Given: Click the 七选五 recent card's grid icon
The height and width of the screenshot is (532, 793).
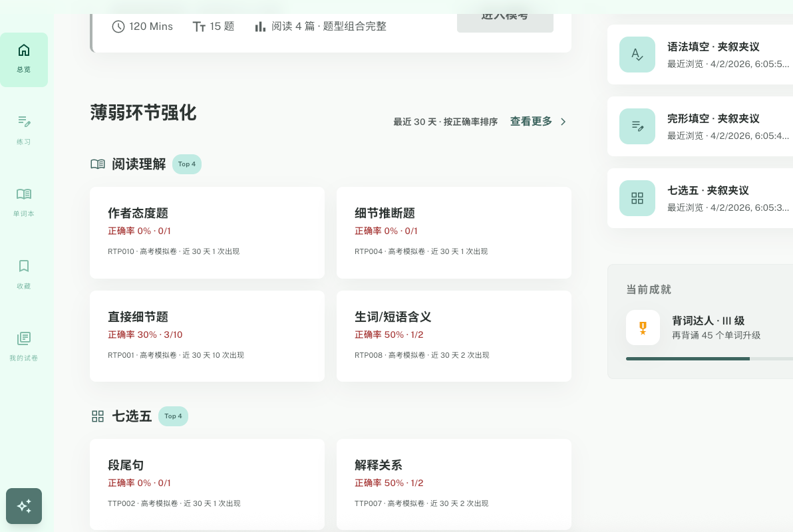Looking at the screenshot, I should coord(637,198).
